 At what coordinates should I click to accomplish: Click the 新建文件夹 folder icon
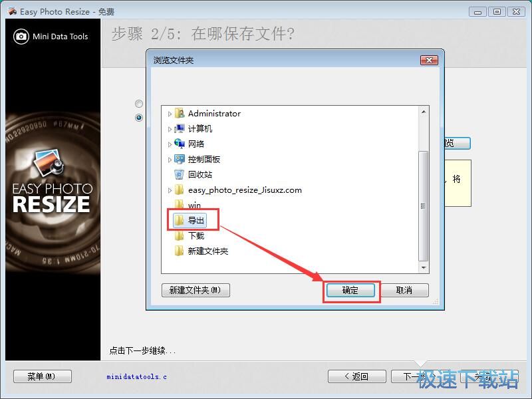click(179, 251)
